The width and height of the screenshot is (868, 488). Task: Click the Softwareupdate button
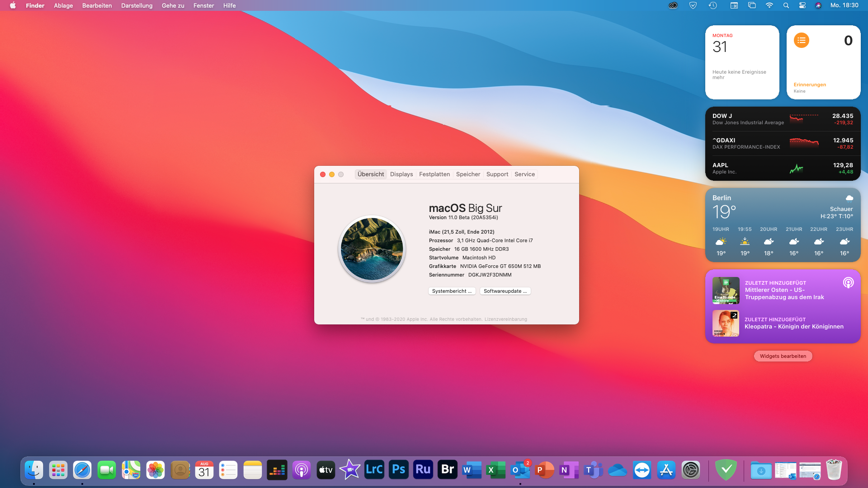tap(505, 291)
